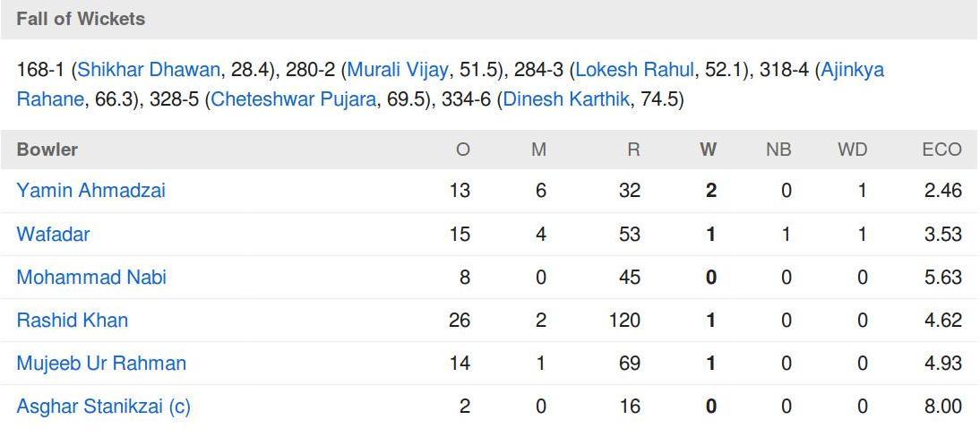This screenshot has height=437, width=980.
Task: Open Mujeeb Ur Rahman bowler profile
Action: point(101,364)
